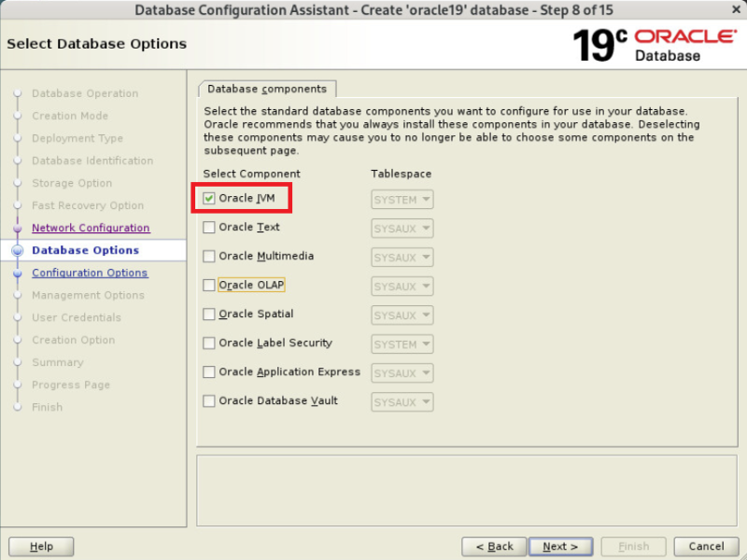Tick the Oracle Multimedia checkbox
Screen dimensions: 747x560
click(208, 256)
